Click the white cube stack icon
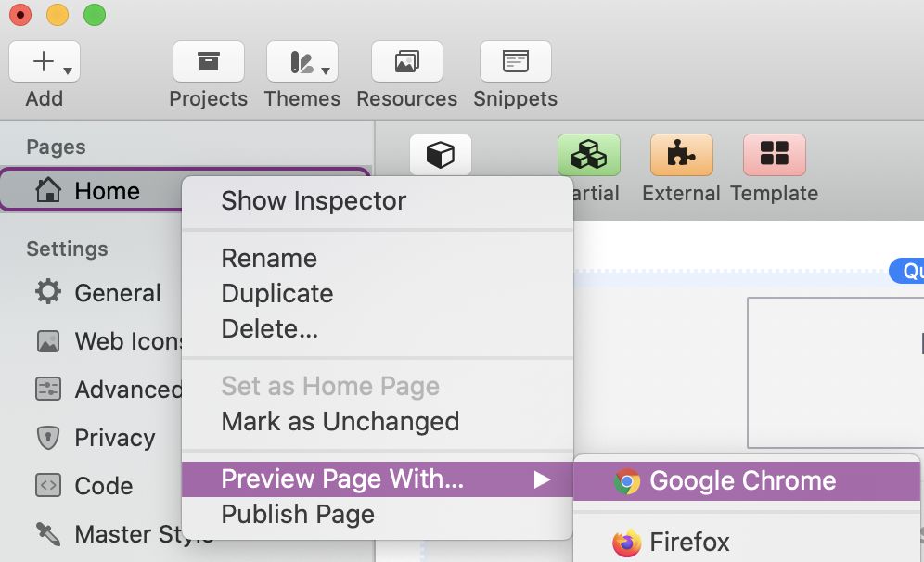 [441, 156]
